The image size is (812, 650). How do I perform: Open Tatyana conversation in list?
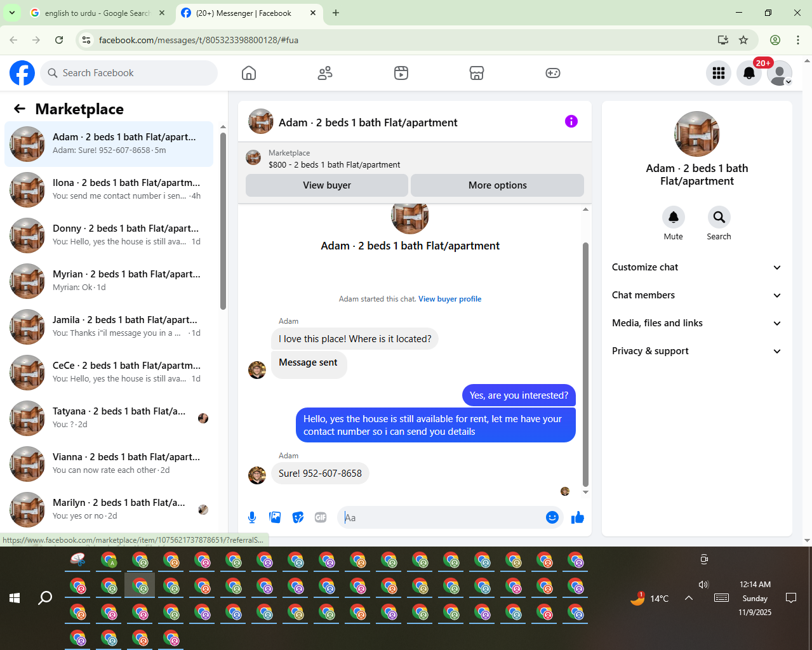point(109,418)
